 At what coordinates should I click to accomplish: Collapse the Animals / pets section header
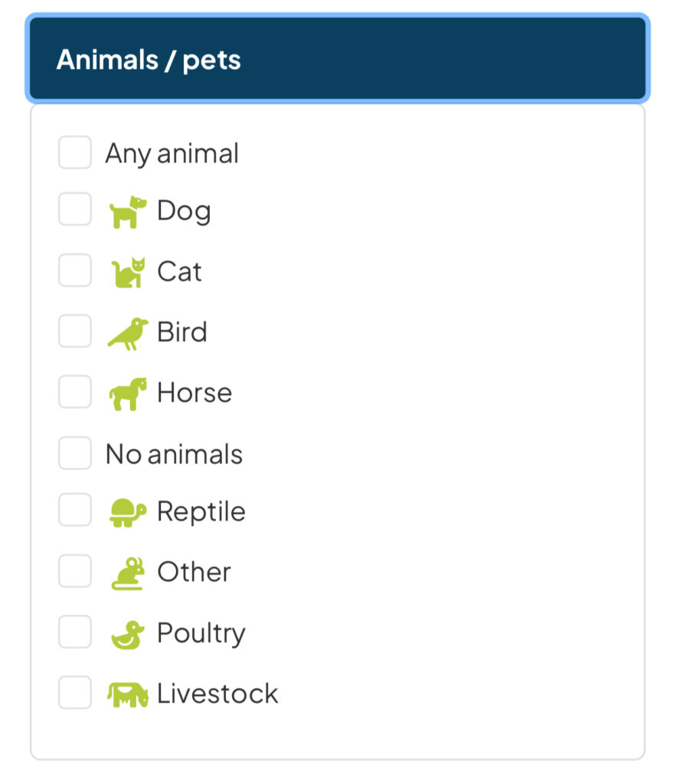pos(338,59)
